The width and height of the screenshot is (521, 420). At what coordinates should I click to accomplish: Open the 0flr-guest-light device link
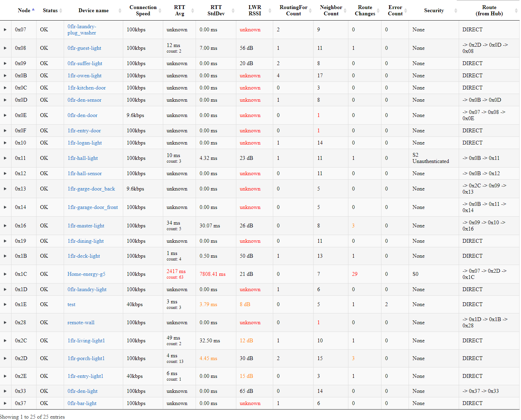[x=84, y=48]
